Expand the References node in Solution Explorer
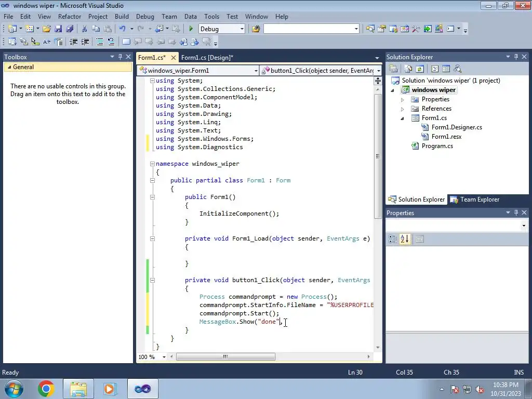The image size is (532, 399). point(403,109)
